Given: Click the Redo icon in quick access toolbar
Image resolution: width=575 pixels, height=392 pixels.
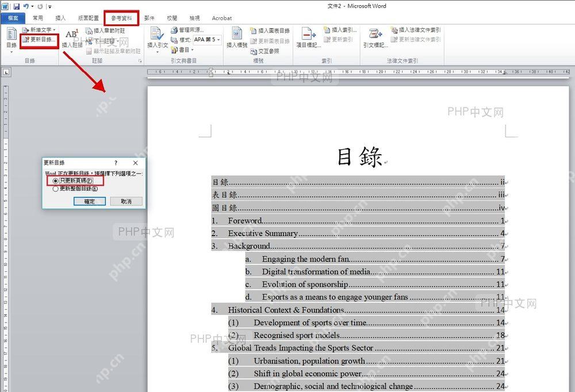Looking at the screenshot, I should click(40, 6).
